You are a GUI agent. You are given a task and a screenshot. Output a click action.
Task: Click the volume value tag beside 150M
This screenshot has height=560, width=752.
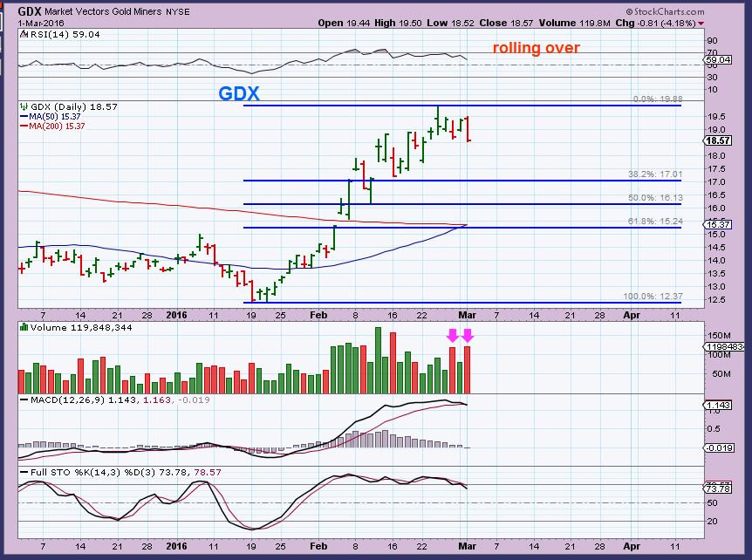[x=724, y=346]
